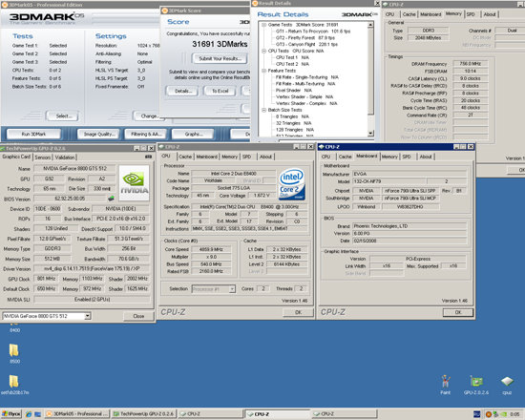The height and width of the screenshot is (420, 525).
Task: Select the Graphics Card tab in GPU-Z
Action: (16, 157)
